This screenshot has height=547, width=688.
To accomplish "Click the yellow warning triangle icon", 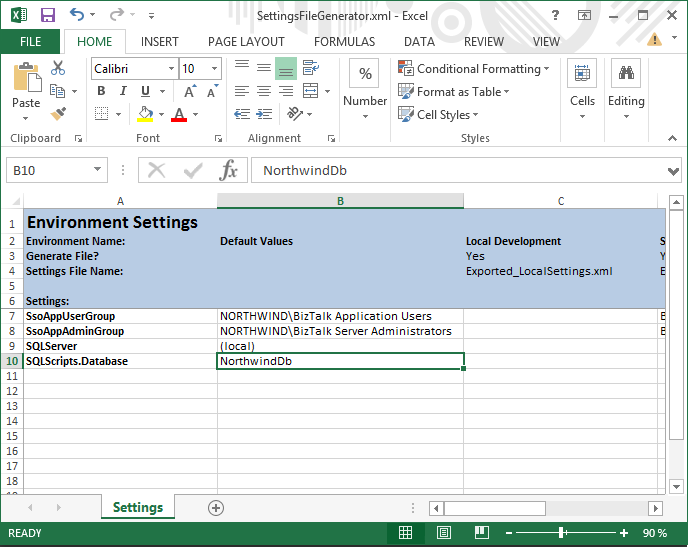I will coord(654,39).
